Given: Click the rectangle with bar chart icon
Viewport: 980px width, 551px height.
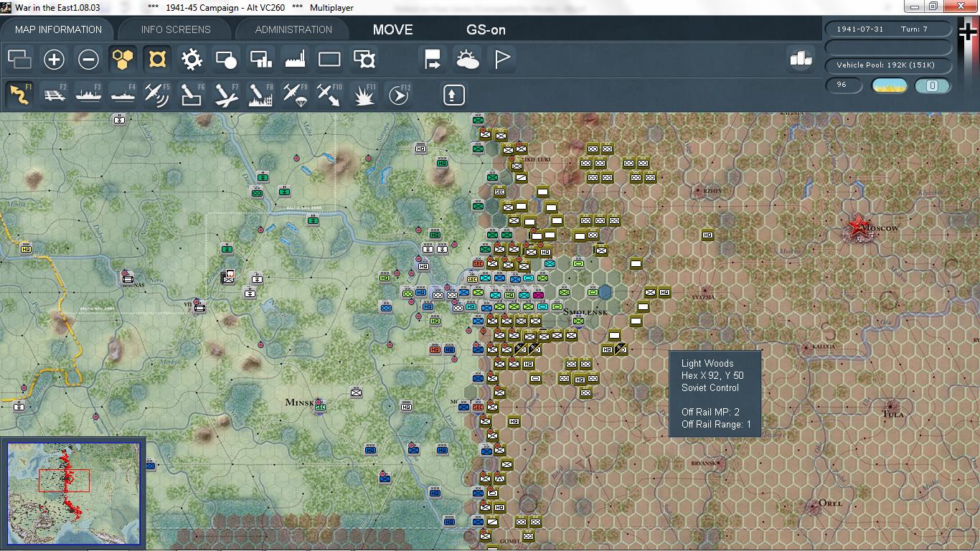Looking at the screenshot, I should click(x=260, y=60).
